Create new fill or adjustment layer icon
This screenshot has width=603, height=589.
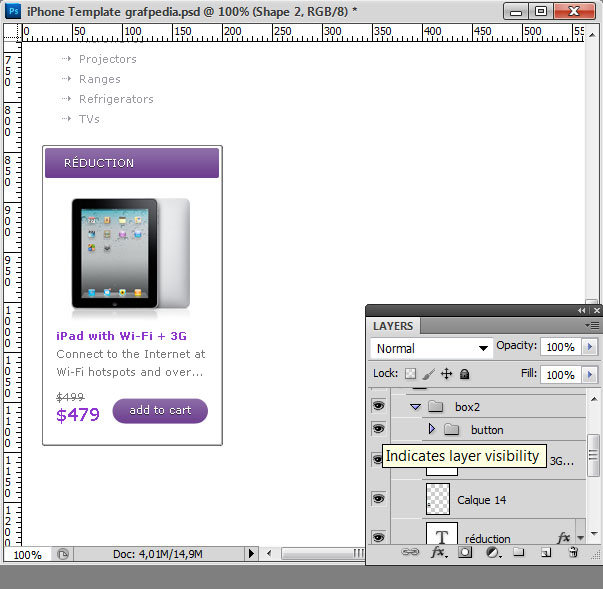click(x=493, y=552)
